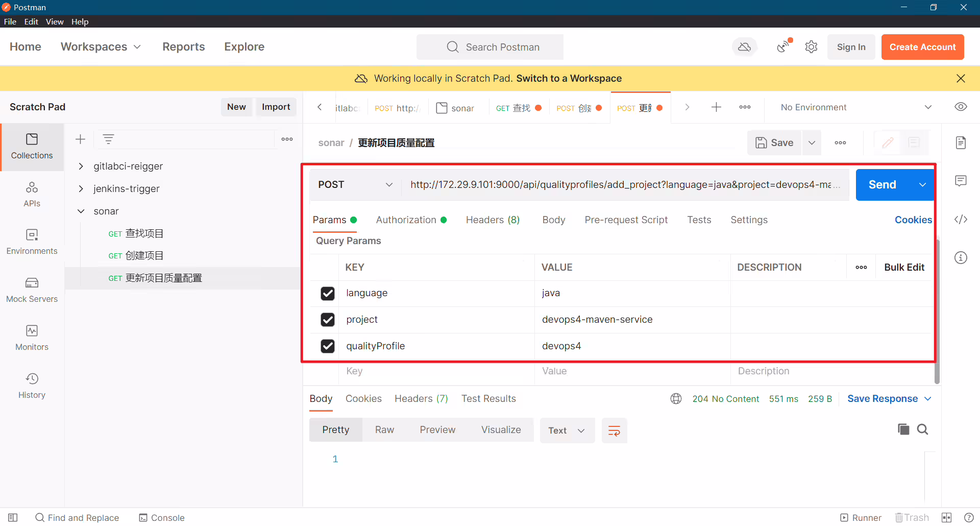
Task: Toggle response line wrap icon
Action: (614, 431)
